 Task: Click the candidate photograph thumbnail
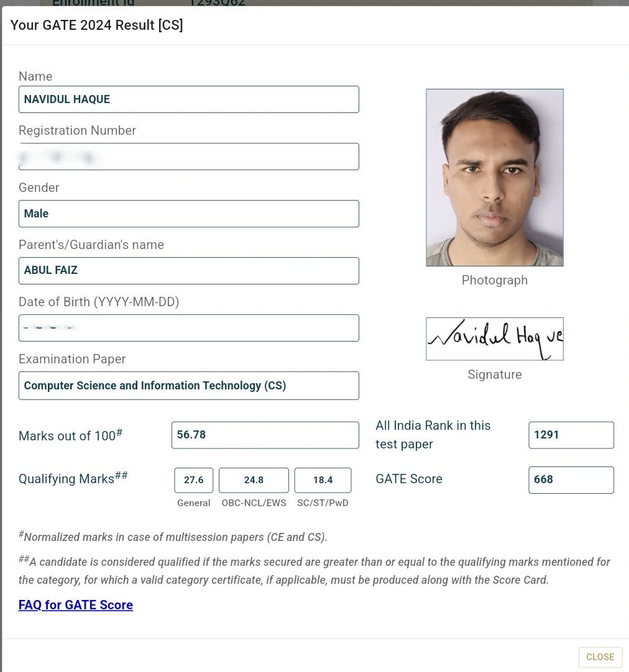click(495, 178)
